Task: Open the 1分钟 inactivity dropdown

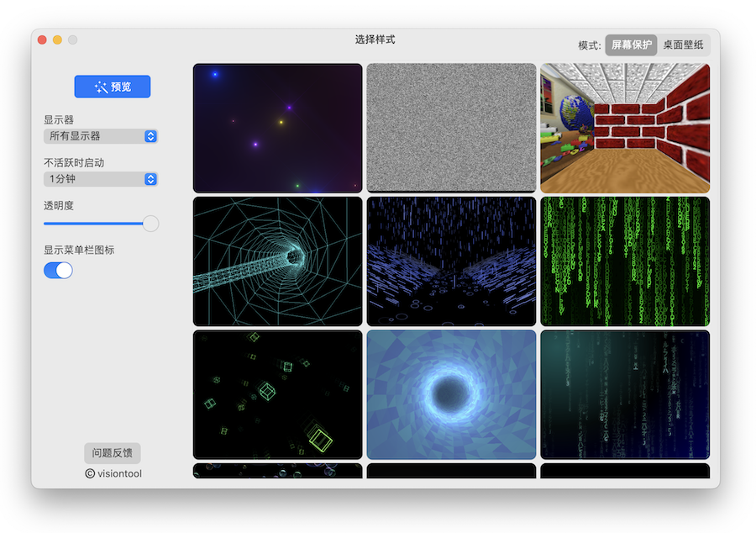Action: 101,179
